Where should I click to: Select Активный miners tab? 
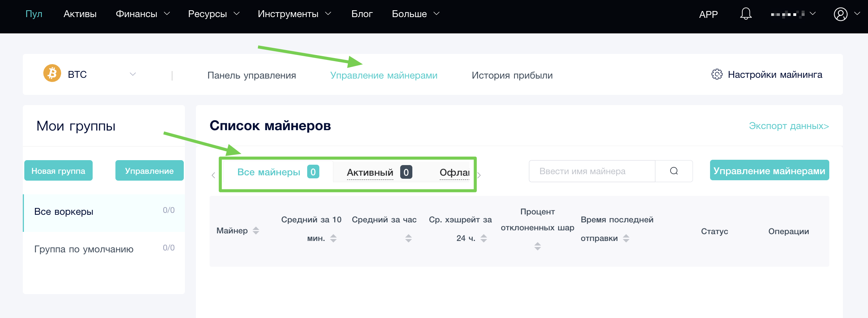(x=379, y=172)
